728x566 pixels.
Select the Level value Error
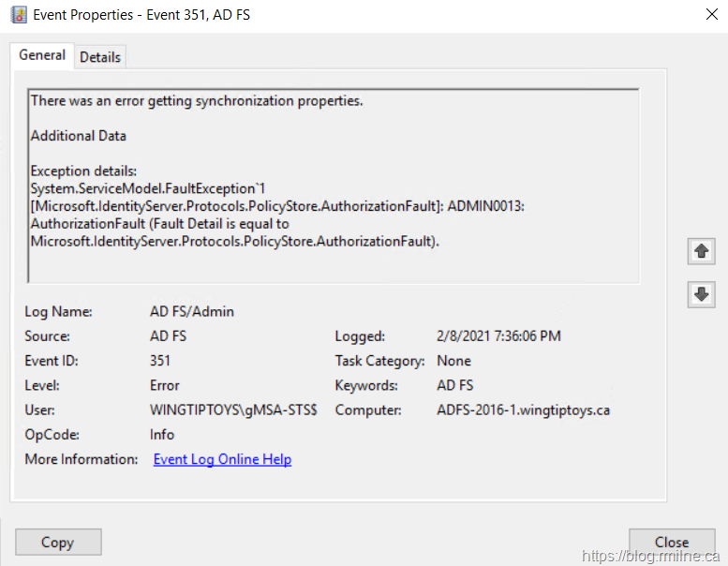(164, 385)
